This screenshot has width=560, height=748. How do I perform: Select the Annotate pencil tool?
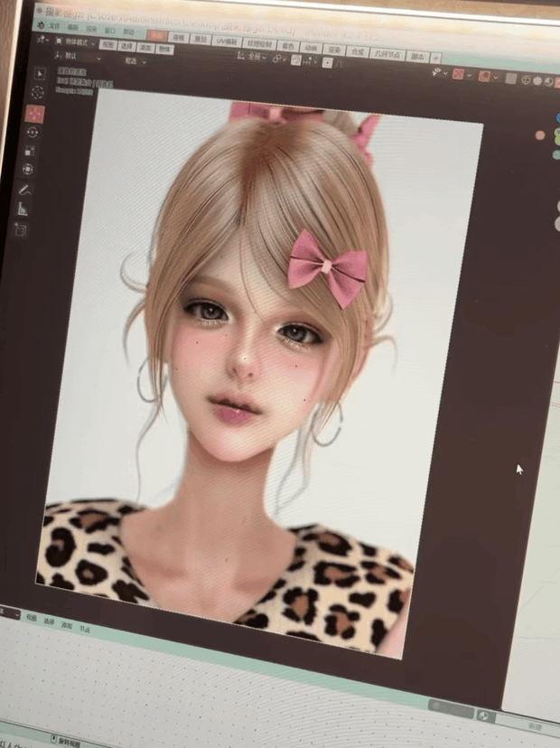coord(24,190)
